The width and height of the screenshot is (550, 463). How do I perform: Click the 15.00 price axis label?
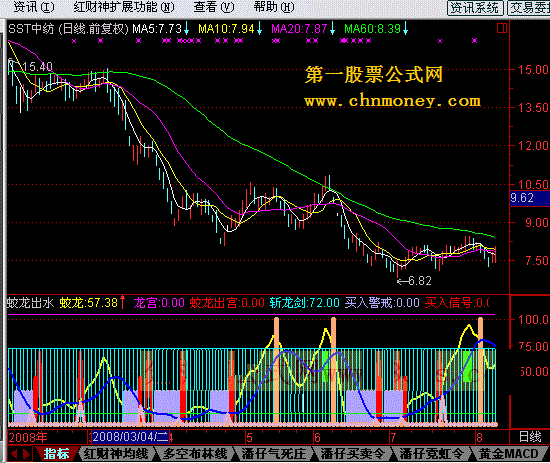[533, 69]
